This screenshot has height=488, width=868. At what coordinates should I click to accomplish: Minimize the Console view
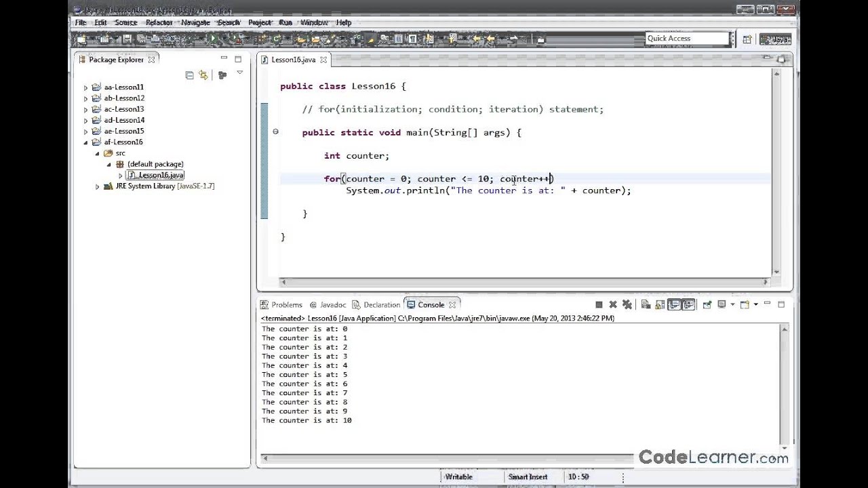[767, 303]
